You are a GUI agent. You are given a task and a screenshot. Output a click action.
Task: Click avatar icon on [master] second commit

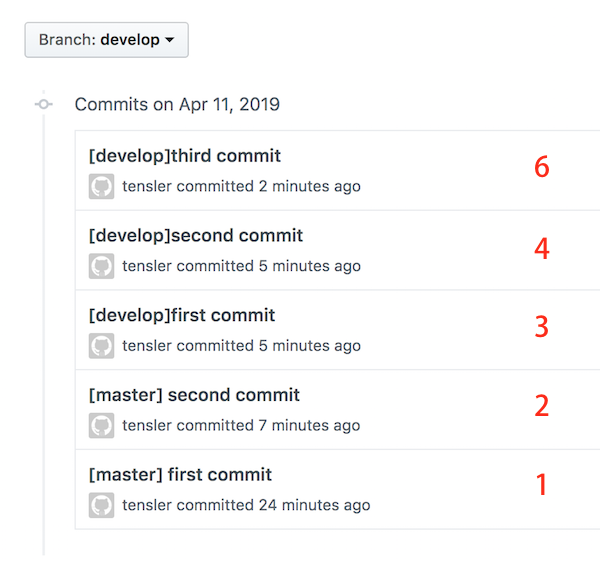(x=101, y=425)
